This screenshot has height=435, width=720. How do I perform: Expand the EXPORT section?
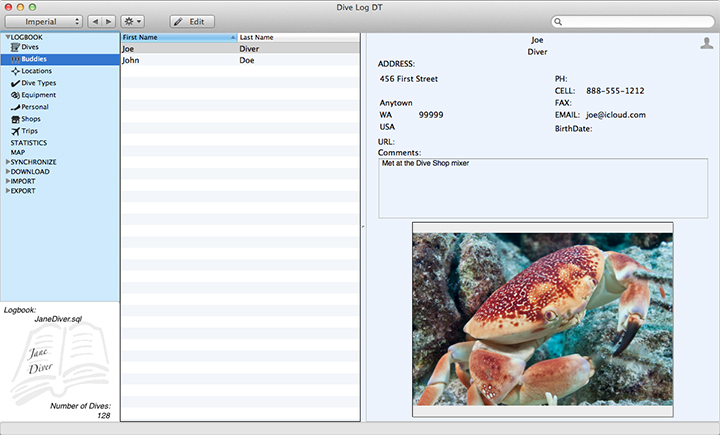click(8, 190)
